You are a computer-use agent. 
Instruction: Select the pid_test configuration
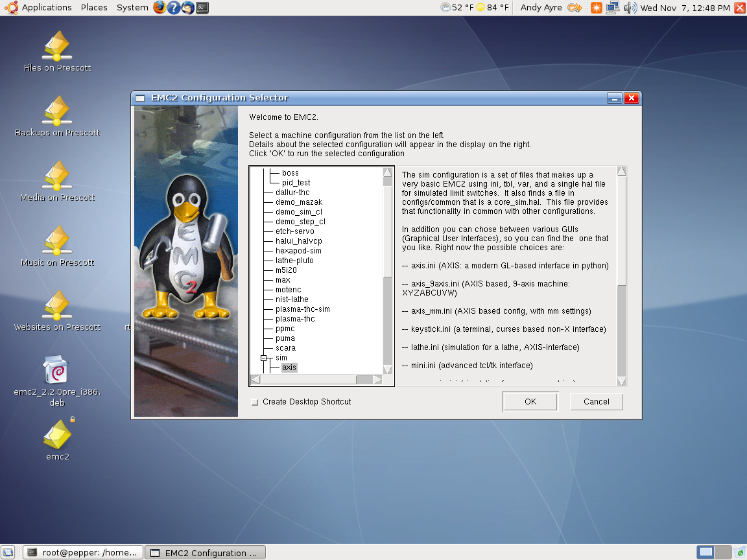296,183
